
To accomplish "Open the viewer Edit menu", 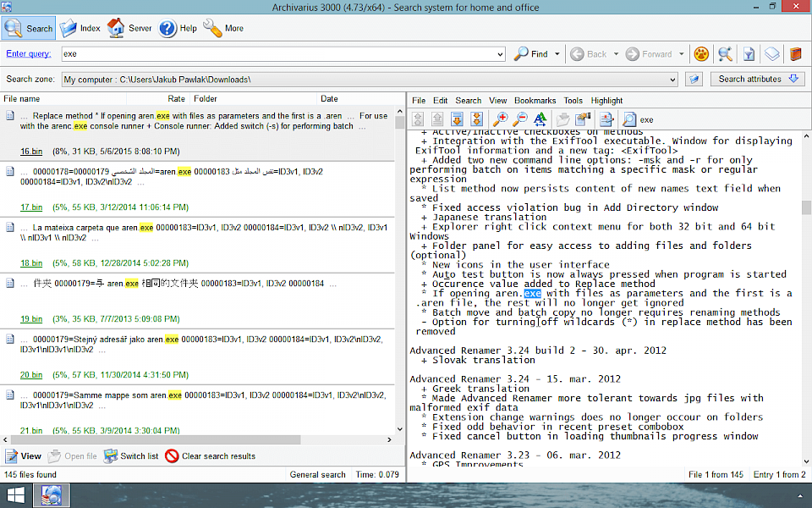I will 440,101.
